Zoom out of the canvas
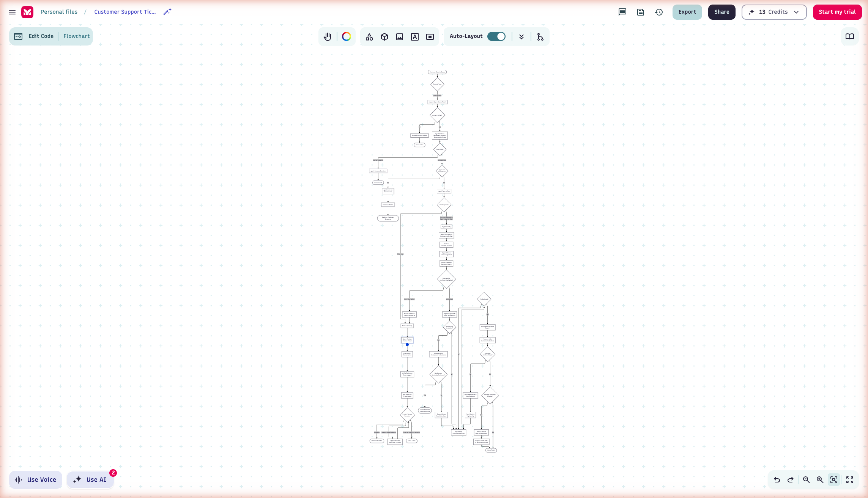This screenshot has width=868, height=498. coord(807,480)
